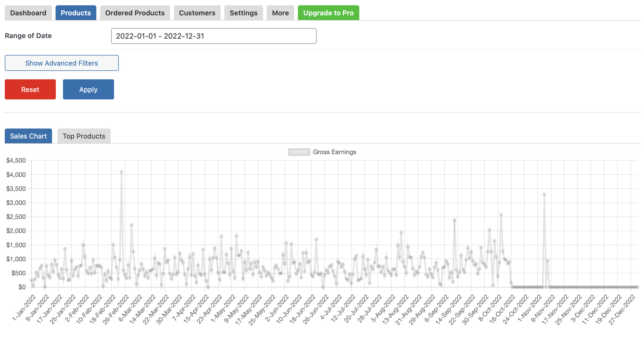Expand Show Advanced Filters
644x339 pixels.
(x=62, y=63)
